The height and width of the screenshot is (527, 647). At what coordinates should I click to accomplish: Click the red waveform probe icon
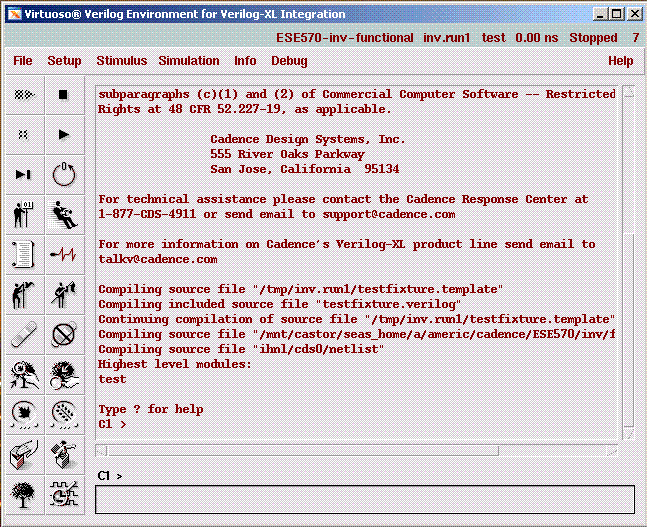(65, 255)
